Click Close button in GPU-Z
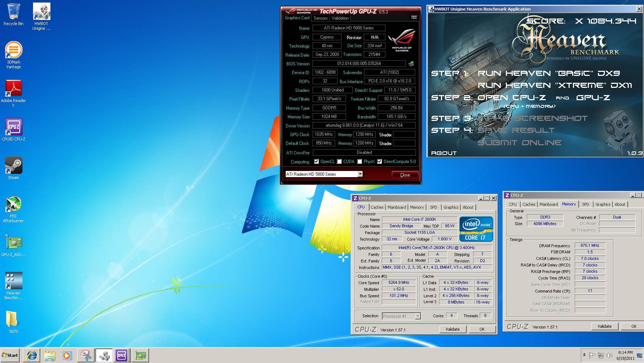 405,175
